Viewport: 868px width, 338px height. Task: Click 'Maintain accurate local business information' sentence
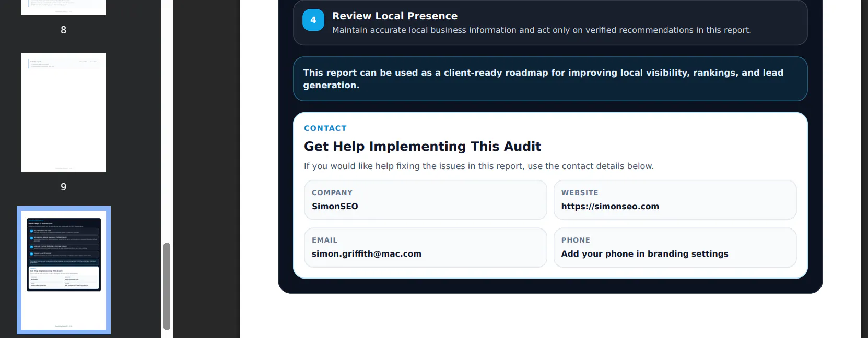pyautogui.click(x=542, y=30)
